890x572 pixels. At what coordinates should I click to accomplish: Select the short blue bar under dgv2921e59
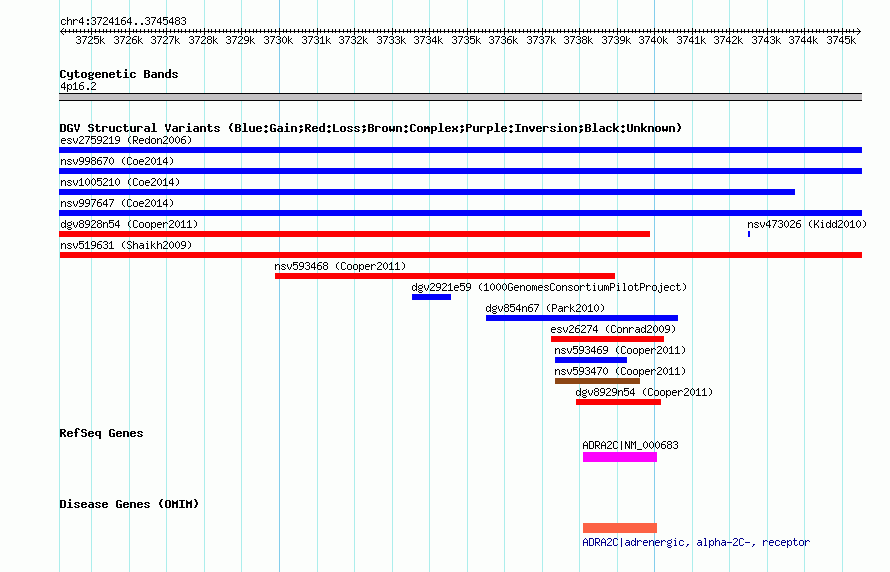[x=431, y=297]
